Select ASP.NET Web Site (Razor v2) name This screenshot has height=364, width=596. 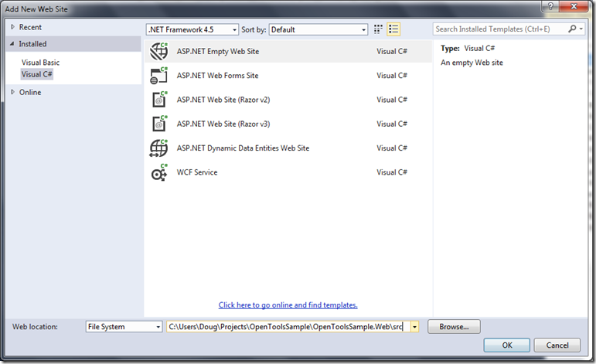pyautogui.click(x=223, y=100)
